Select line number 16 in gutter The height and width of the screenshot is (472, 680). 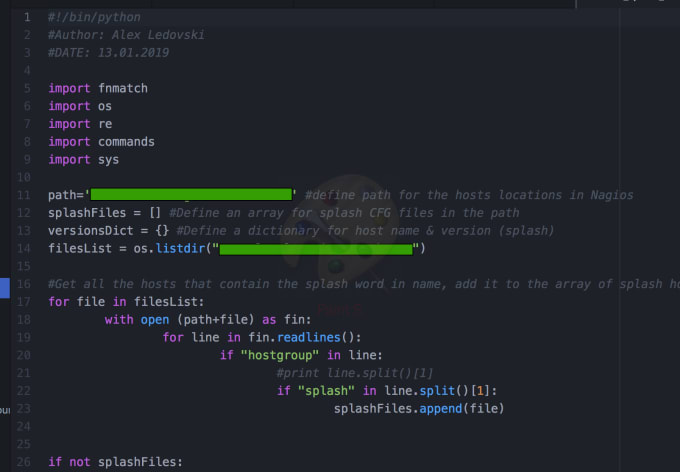[23, 284]
